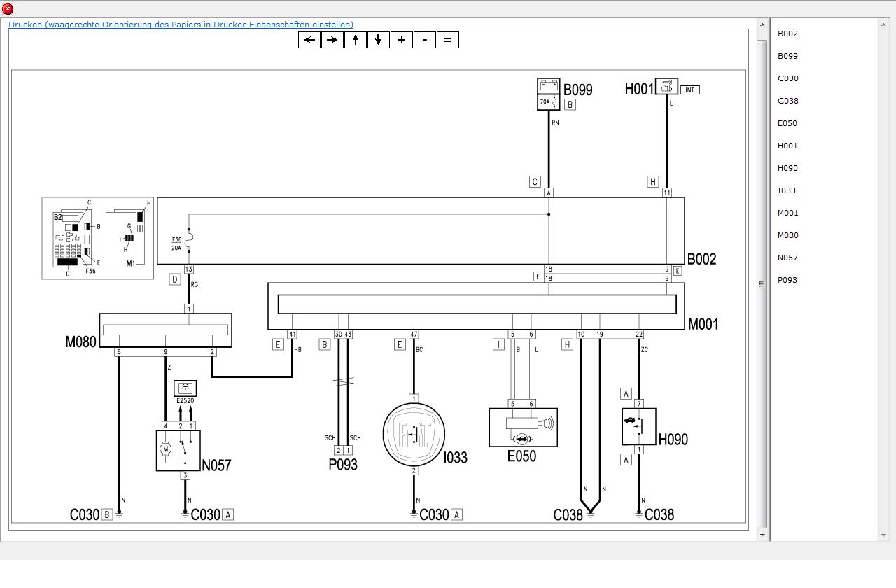Select B099 in the component list
This screenshot has width=896, height=588.
tap(787, 56)
